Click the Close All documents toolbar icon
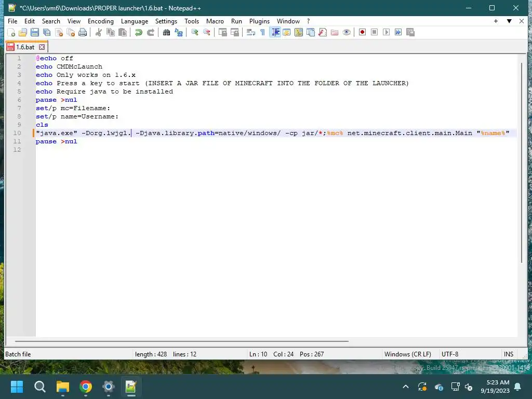Viewport: 532px width, 399px height. tap(71, 32)
